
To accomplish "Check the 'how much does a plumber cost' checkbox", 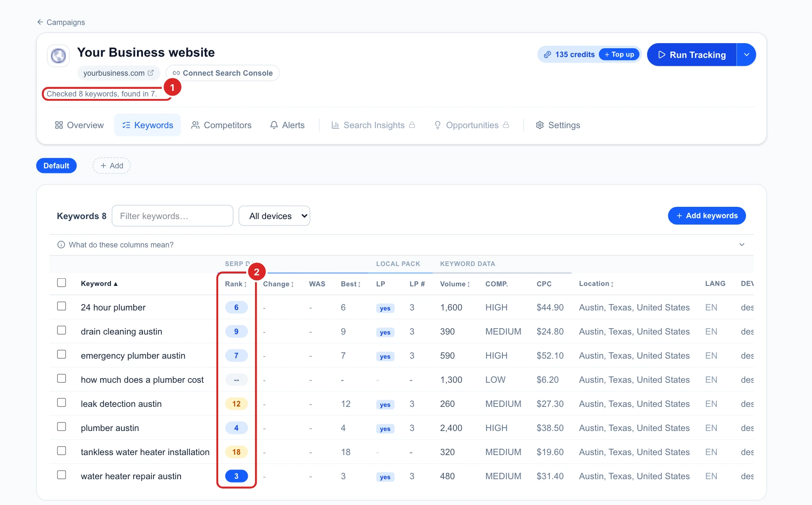I will point(62,378).
